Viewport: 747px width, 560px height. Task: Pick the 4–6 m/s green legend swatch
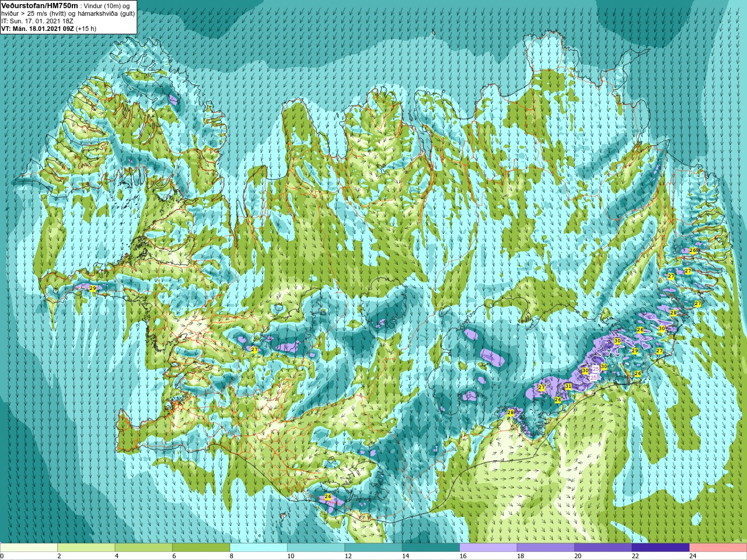pyautogui.click(x=144, y=547)
